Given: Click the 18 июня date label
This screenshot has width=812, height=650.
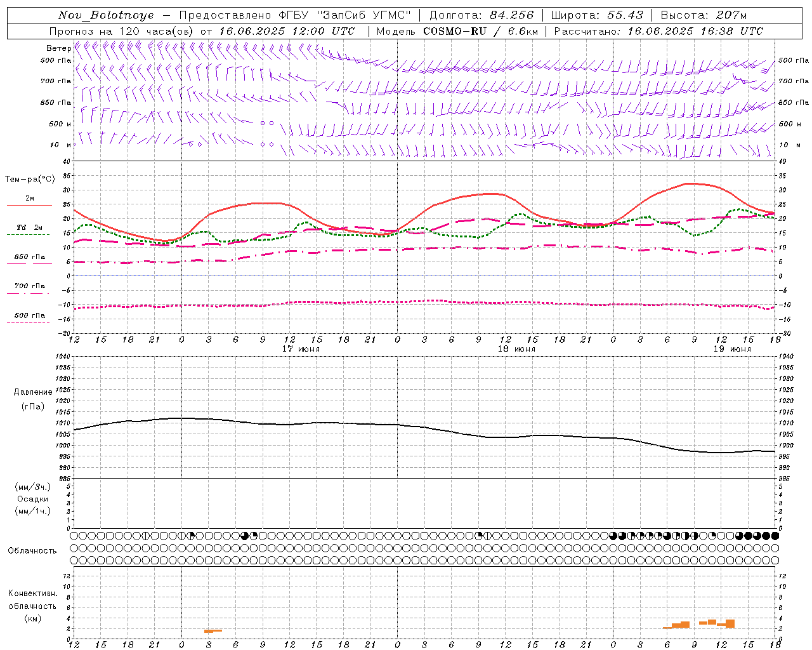Looking at the screenshot, I should coord(516,349).
